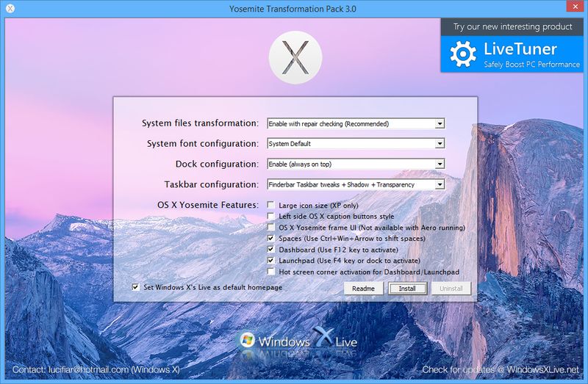Screen dimensions: 588x384
Task: Click the 'Dock configuration:' label
Action: 217,164
